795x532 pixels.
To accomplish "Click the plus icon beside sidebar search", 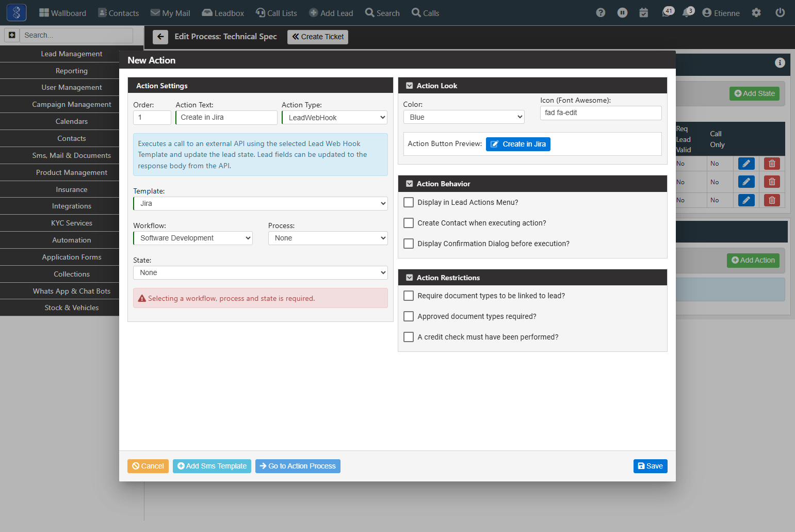I will [x=12, y=35].
